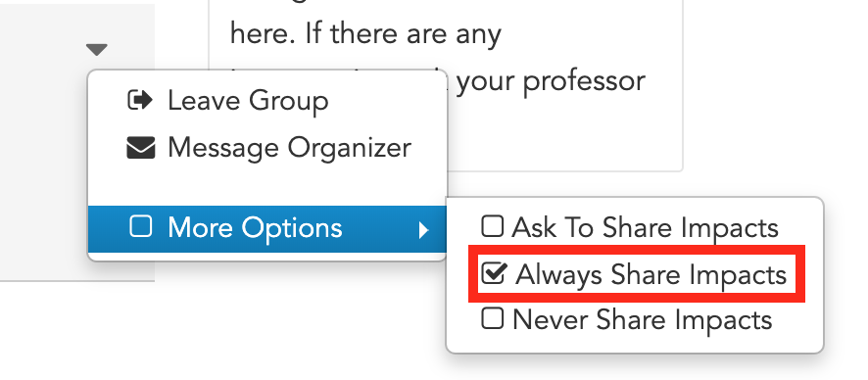The height and width of the screenshot is (380, 868).
Task: Click the square icon beside More Options
Action: [141, 227]
